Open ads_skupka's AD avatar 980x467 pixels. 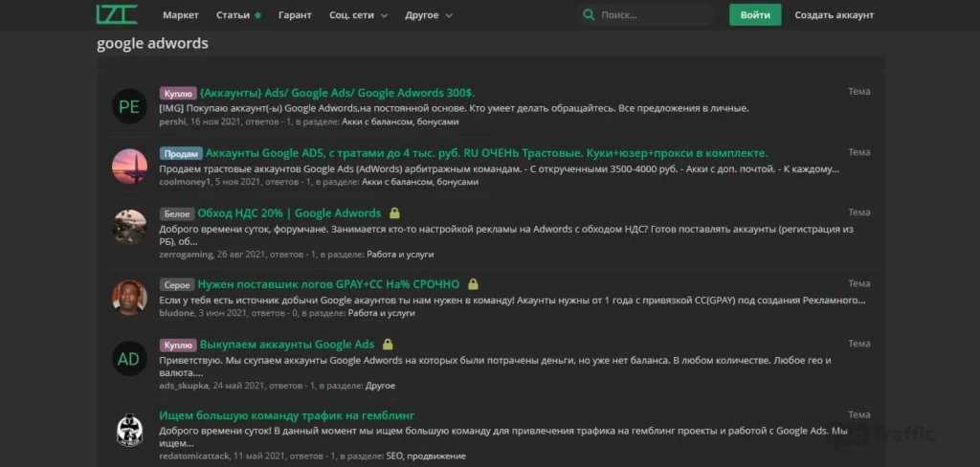coord(129,359)
